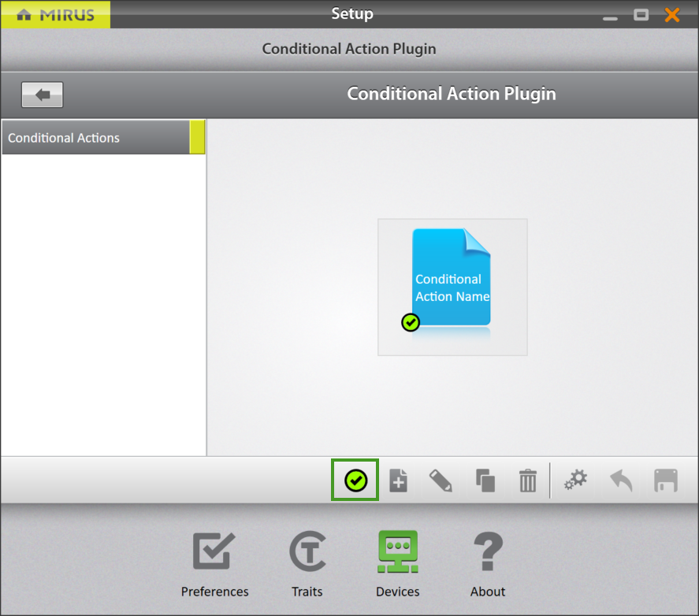Duplicate the conditional action using the copy icon

coord(485,480)
